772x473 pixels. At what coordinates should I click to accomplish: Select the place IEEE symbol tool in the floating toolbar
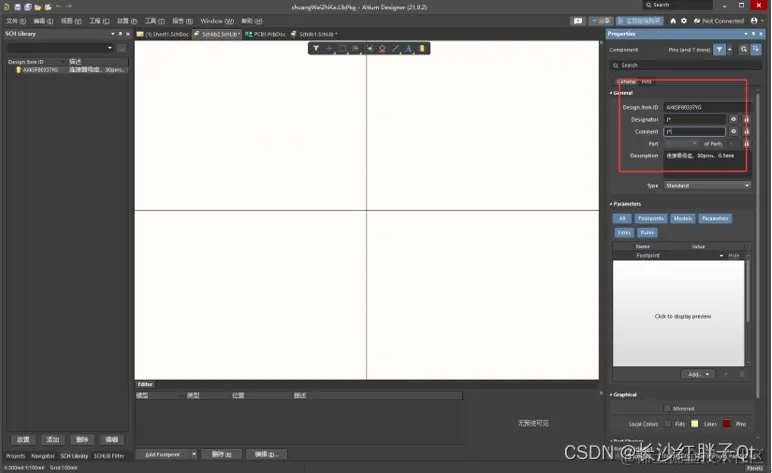[x=382, y=48]
